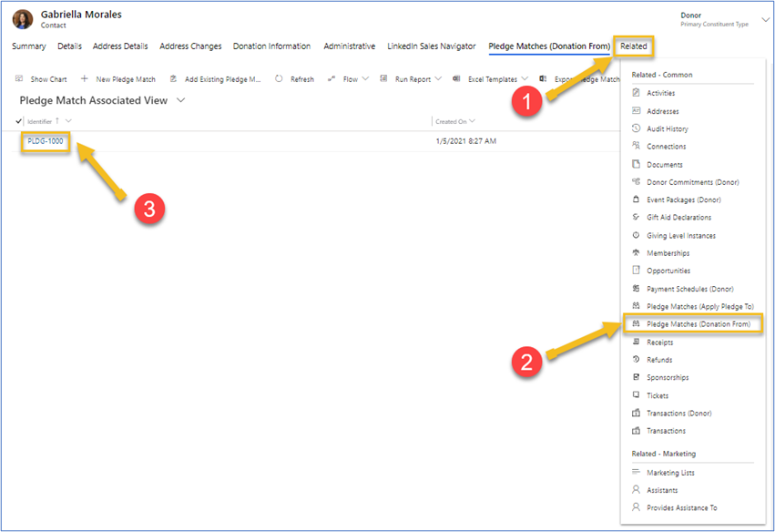Click Marketing Lists icon
Image resolution: width=775 pixels, height=532 pixels.
636,472
